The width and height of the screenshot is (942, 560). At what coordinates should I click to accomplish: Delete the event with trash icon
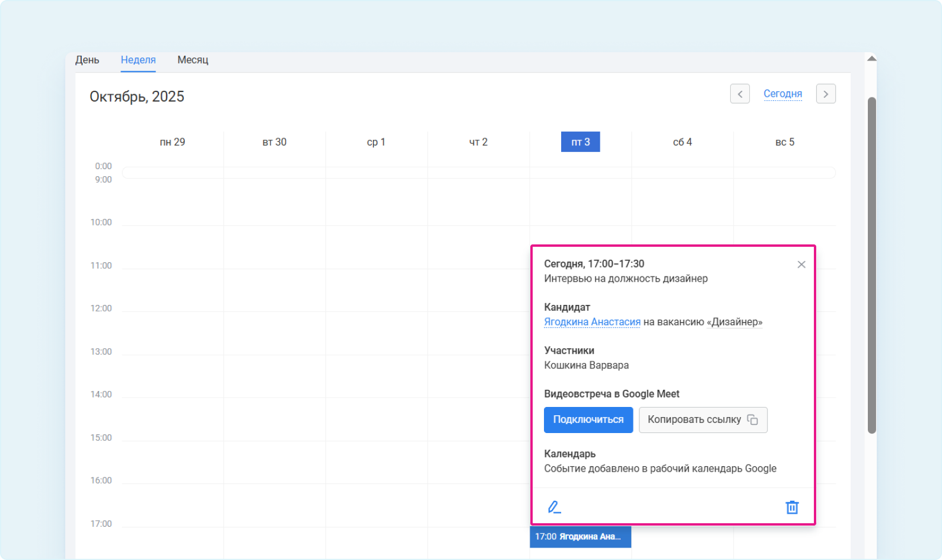(792, 507)
